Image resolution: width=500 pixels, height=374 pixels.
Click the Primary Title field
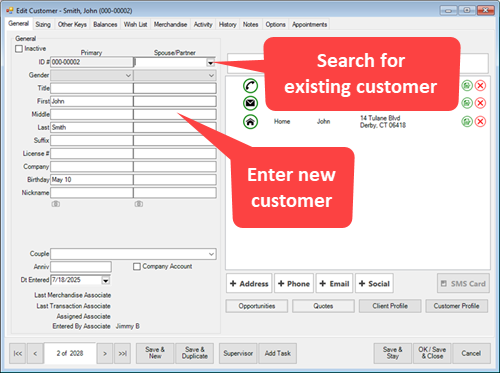click(91, 88)
